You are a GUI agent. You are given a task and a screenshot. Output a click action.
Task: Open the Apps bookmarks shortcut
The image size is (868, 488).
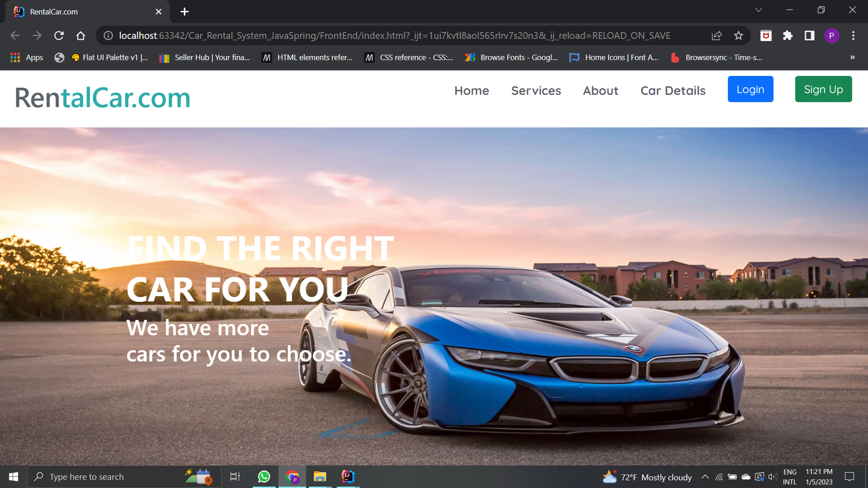click(27, 57)
